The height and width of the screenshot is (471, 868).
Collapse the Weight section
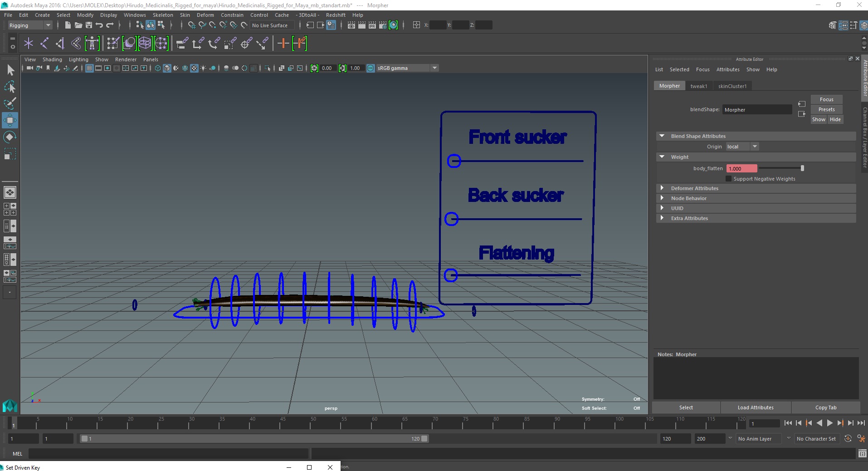tap(662, 157)
